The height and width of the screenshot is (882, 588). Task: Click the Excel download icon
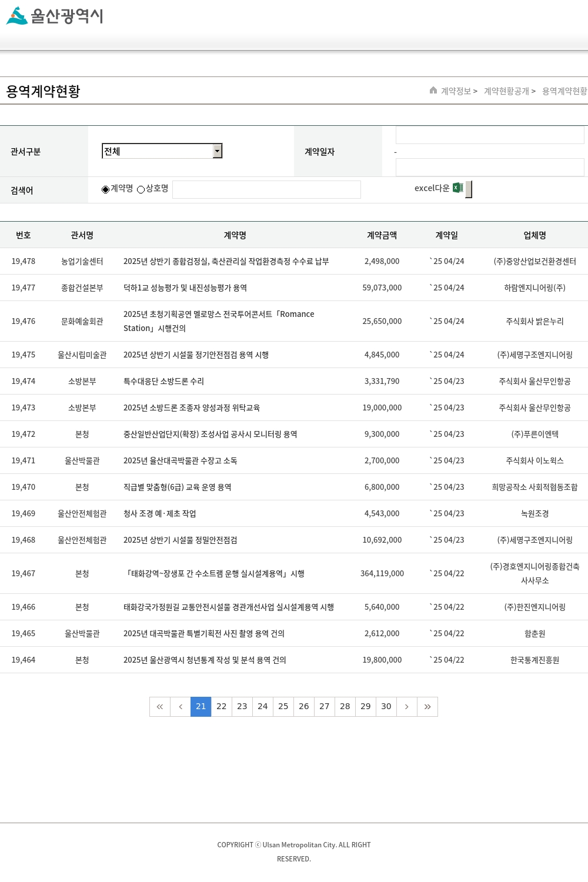[x=458, y=188]
